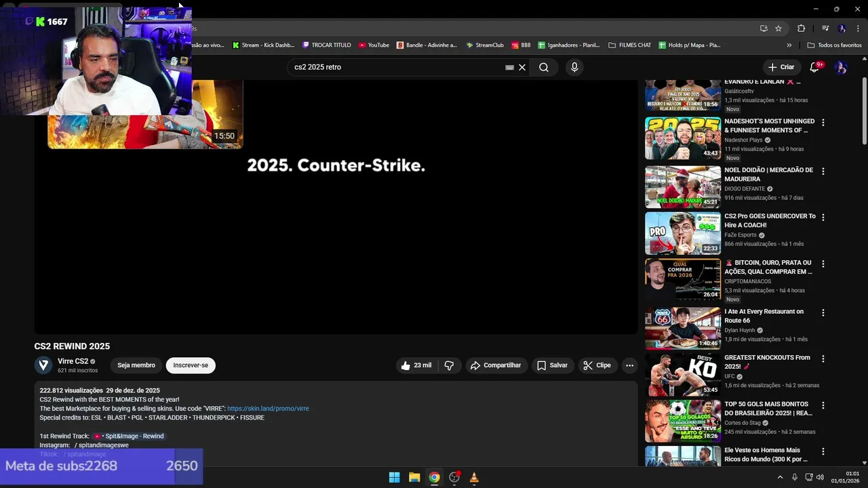Open the YouTube bookmark
This screenshot has width=868, height=488.
[x=374, y=45]
